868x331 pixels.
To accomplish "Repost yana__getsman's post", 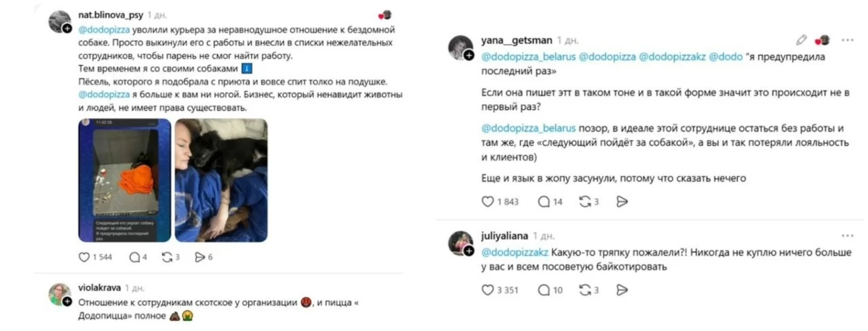I will click(x=584, y=202).
